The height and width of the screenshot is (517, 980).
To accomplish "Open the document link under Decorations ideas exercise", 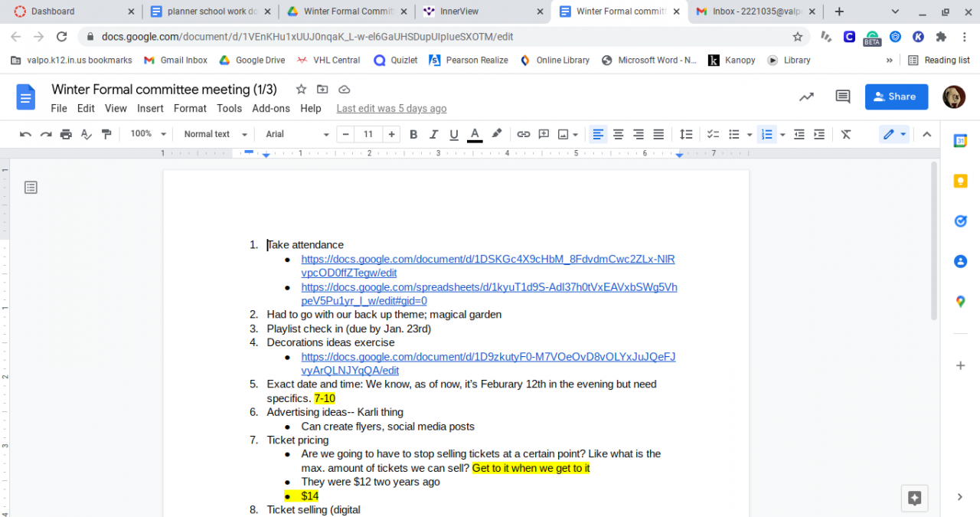I will coord(488,364).
